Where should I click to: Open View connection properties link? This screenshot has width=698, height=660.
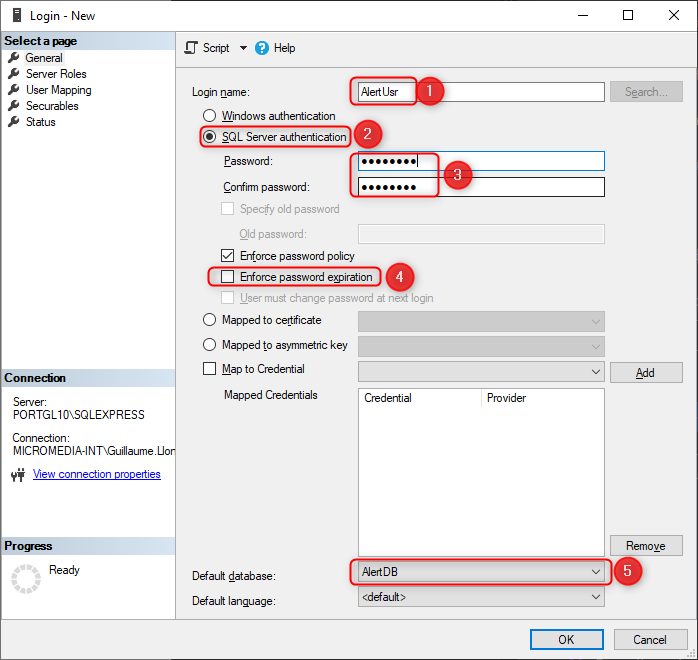click(97, 474)
